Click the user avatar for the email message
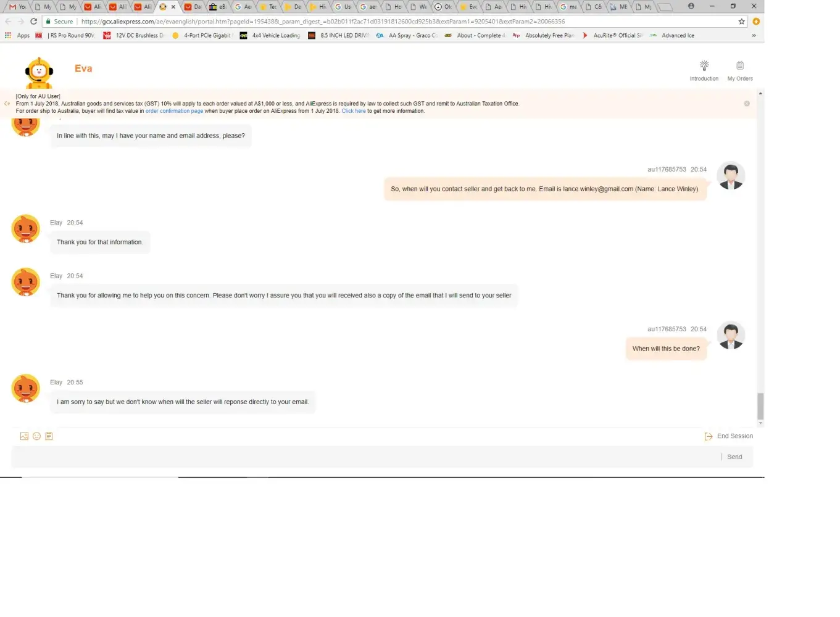The width and height of the screenshot is (840, 617). pos(731,176)
